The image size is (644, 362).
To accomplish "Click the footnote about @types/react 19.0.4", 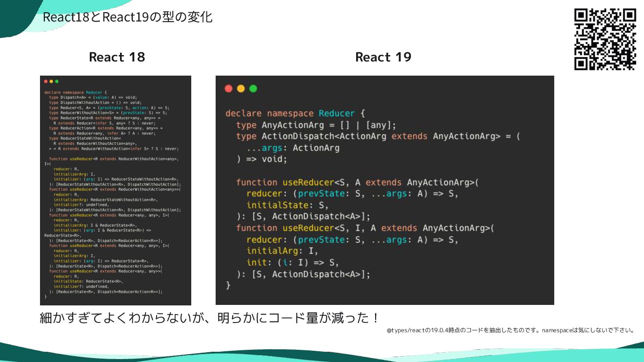I will pyautogui.click(x=511, y=330).
